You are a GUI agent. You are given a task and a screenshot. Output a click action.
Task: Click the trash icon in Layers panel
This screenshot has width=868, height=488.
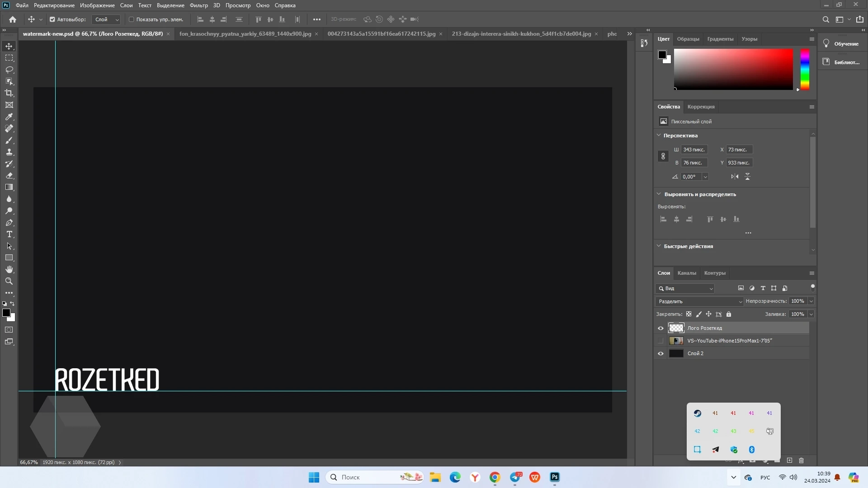point(801,460)
